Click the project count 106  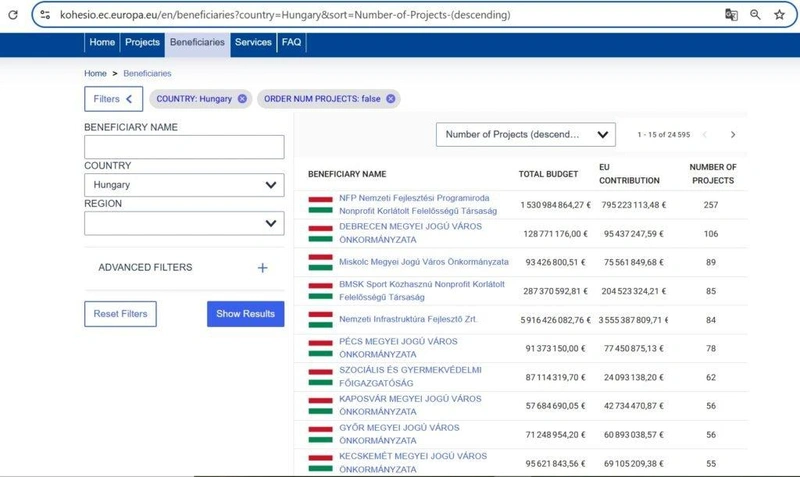711,234
